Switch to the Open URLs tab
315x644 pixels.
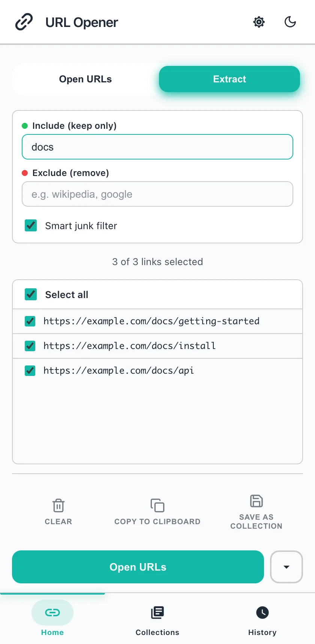tap(85, 79)
